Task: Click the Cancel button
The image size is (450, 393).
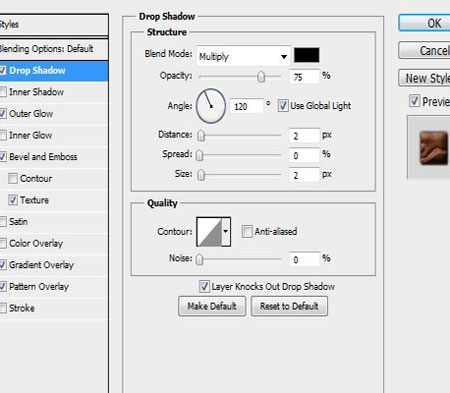Action: point(424,50)
